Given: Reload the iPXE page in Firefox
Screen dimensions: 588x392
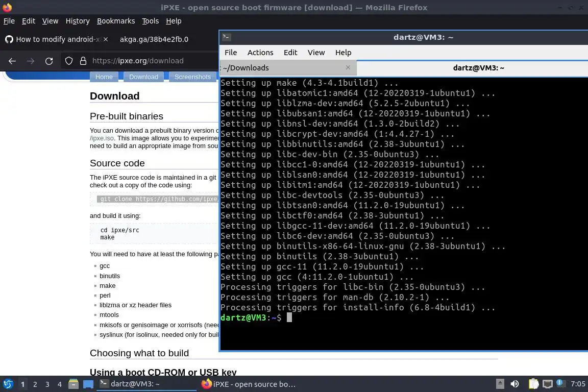Looking at the screenshot, I should 49,61.
